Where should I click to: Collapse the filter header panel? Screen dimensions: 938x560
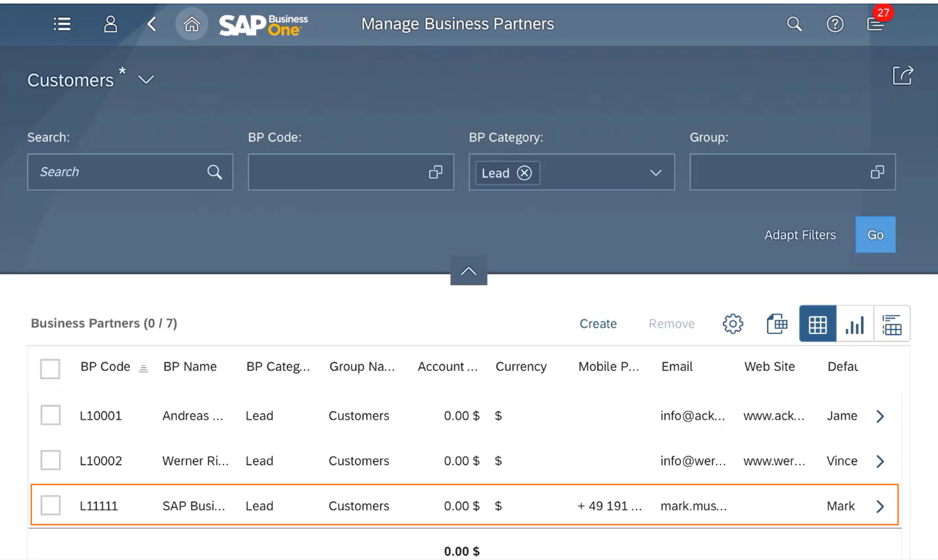(x=468, y=271)
